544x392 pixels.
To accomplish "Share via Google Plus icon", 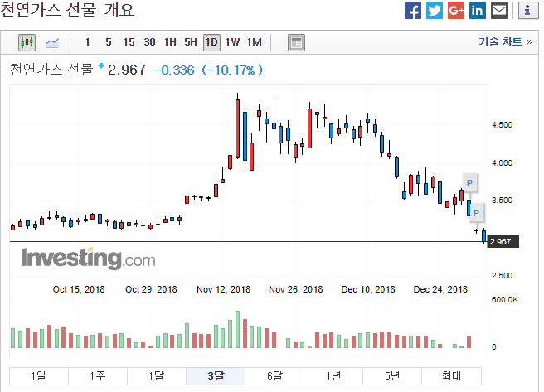I will (x=456, y=11).
